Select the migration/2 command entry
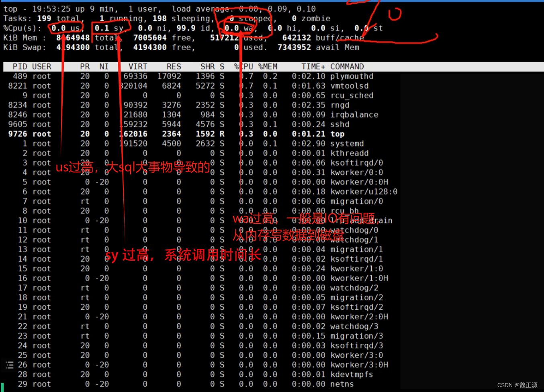 357,298
